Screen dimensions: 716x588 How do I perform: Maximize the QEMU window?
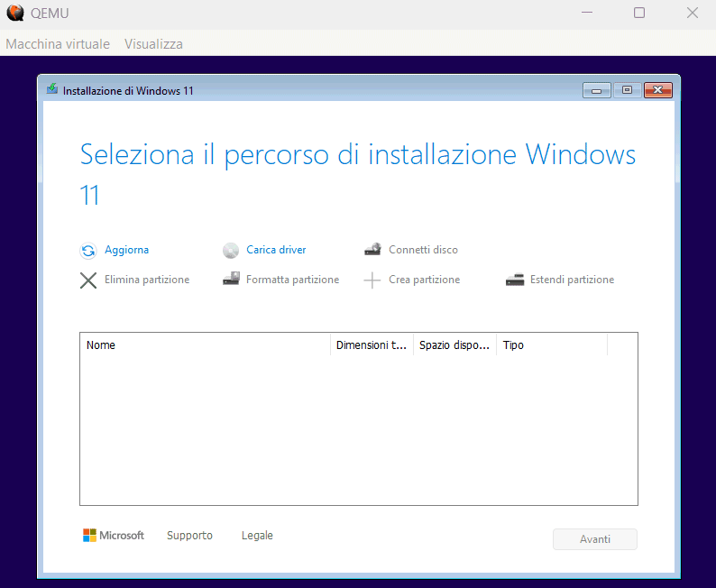[x=639, y=13]
